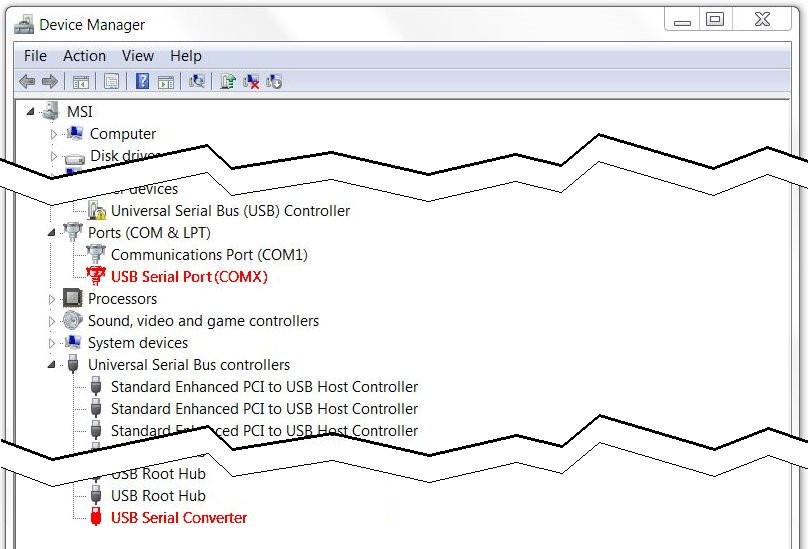
Task: Collapse the Universal Serial Bus controllers node
Action: [x=53, y=365]
